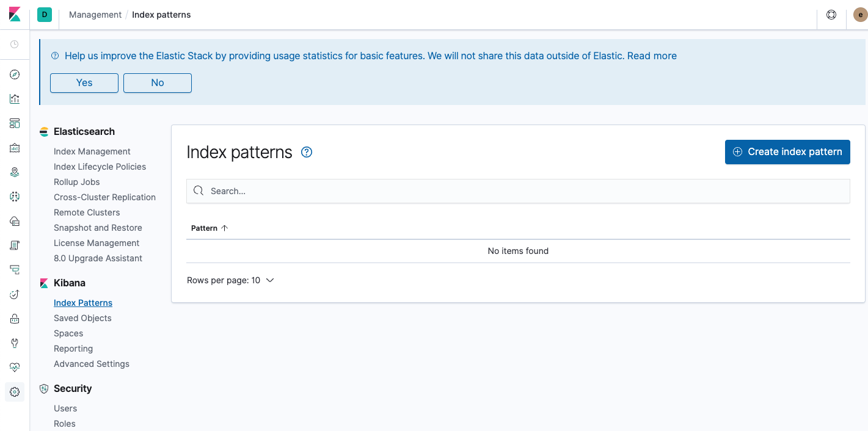The image size is (868, 431).
Task: Open the Read more link
Action: [x=652, y=56]
